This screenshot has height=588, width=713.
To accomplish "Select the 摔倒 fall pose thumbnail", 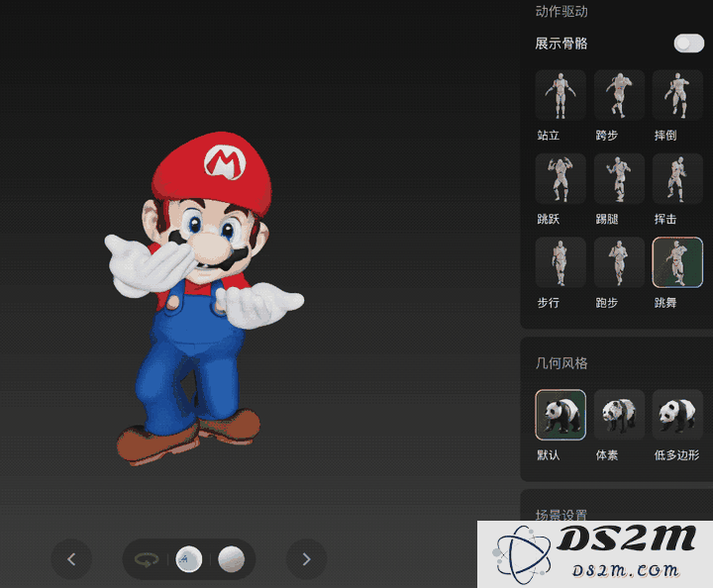I will tap(677, 95).
